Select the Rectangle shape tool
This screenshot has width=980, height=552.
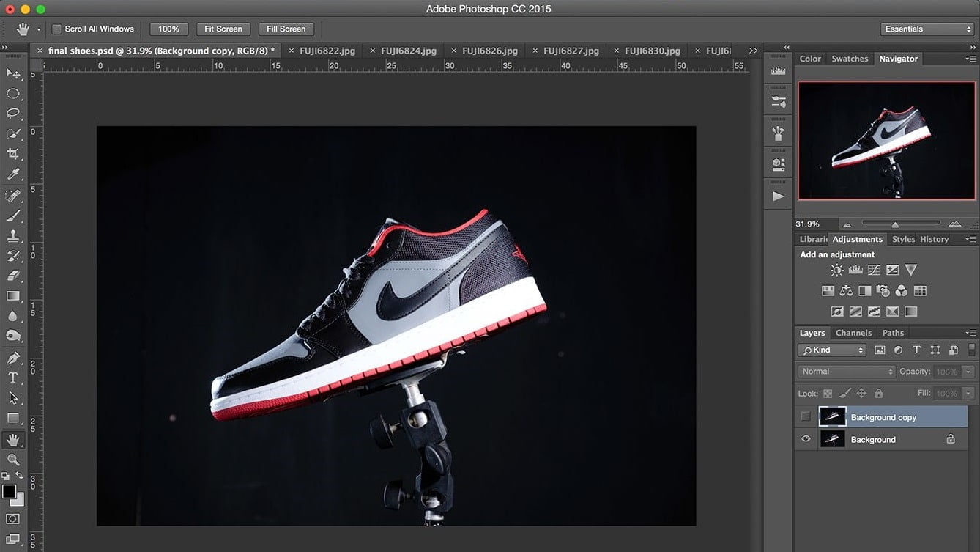click(13, 418)
